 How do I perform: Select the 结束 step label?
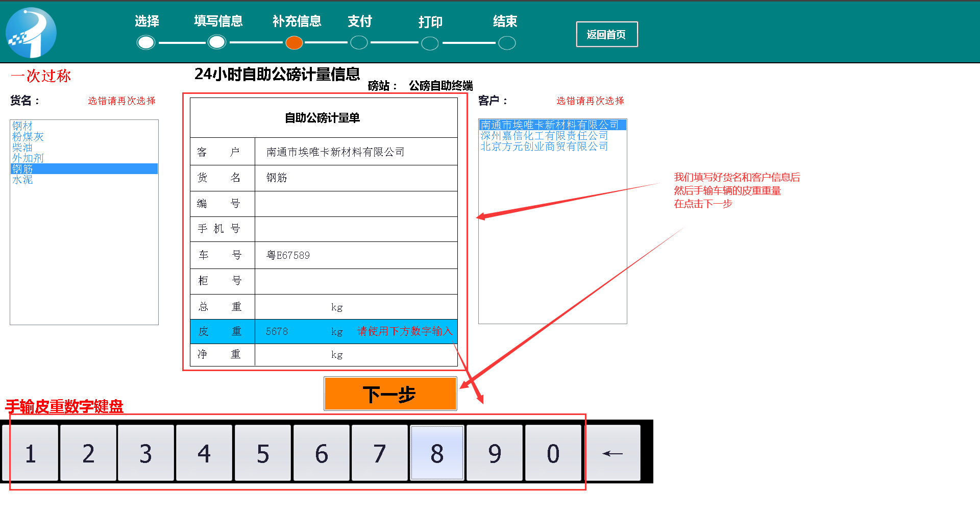(505, 21)
